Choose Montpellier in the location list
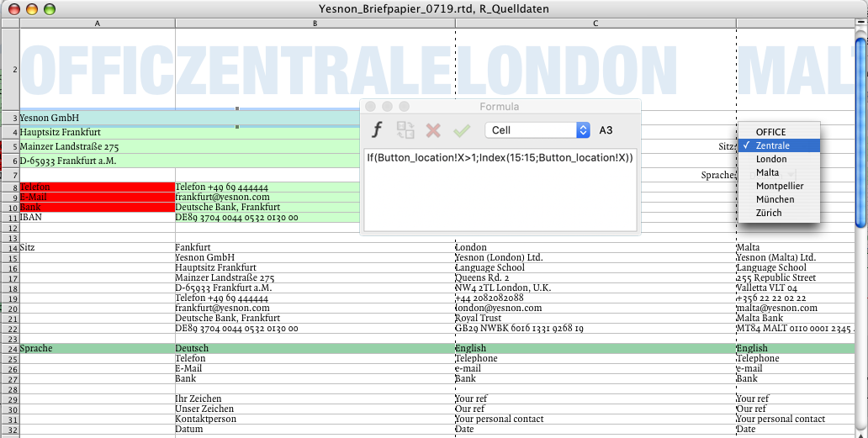The image size is (868, 438). click(x=780, y=186)
